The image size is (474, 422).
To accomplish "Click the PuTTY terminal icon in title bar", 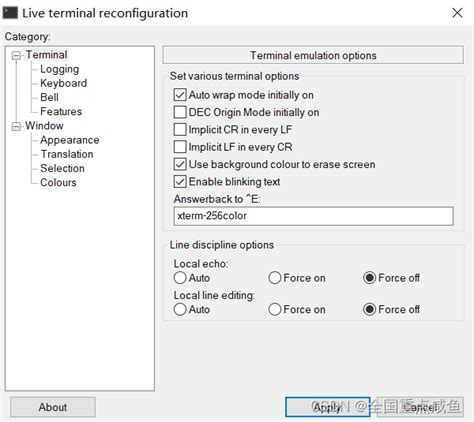I will click(10, 13).
